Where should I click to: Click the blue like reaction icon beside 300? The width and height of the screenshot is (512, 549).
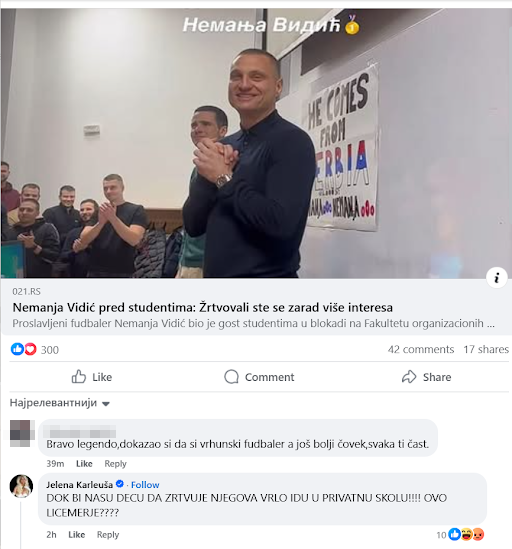[x=17, y=349]
